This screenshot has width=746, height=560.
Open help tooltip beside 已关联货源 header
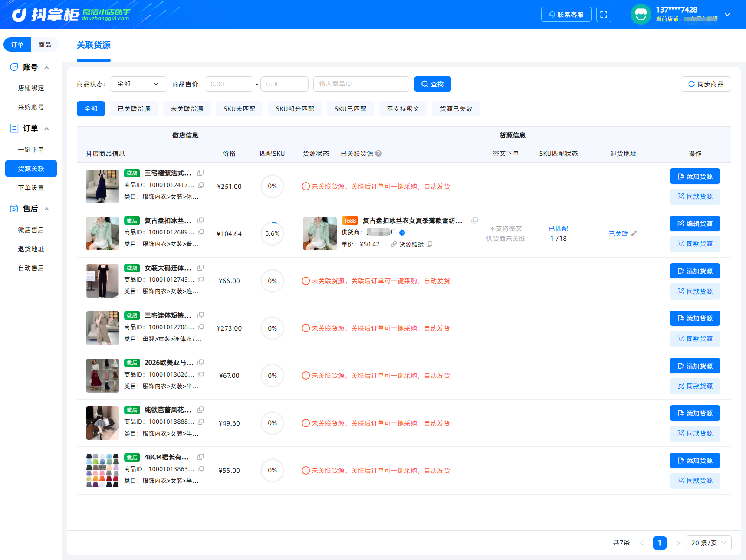tap(378, 153)
